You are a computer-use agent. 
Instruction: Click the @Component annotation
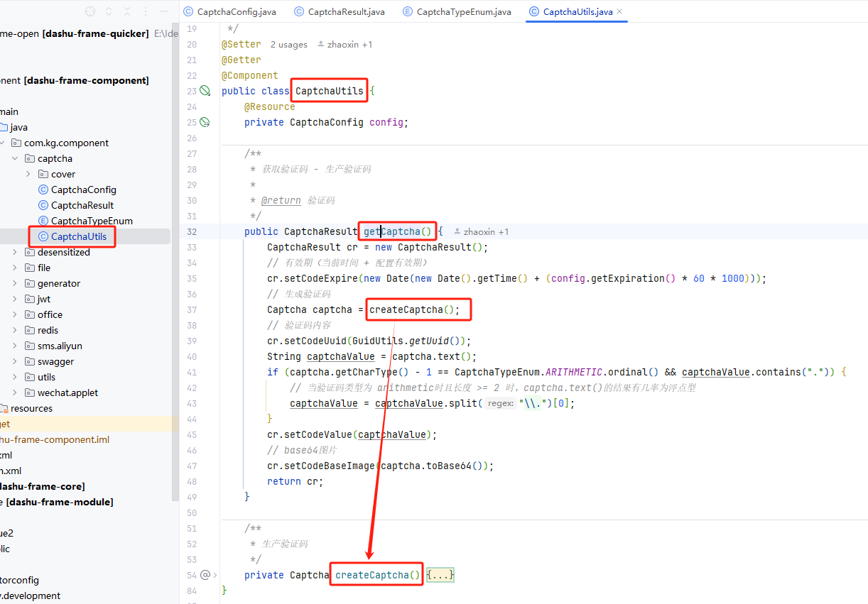click(x=250, y=75)
